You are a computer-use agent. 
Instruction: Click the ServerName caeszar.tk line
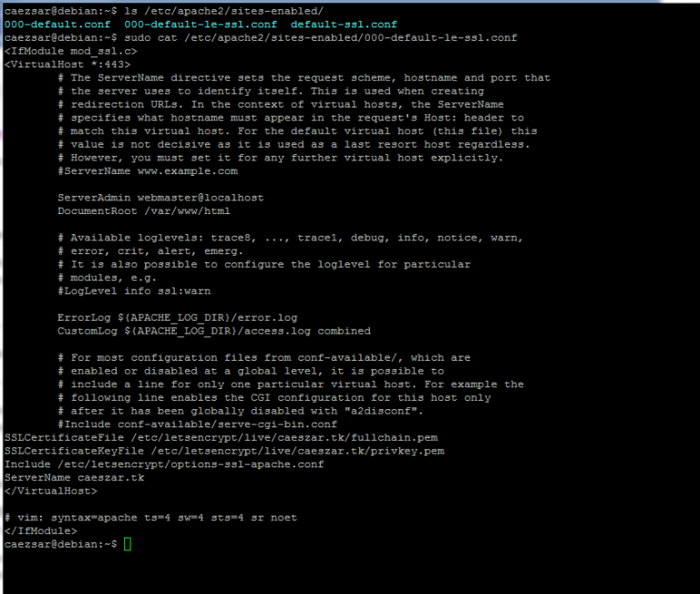click(75, 477)
